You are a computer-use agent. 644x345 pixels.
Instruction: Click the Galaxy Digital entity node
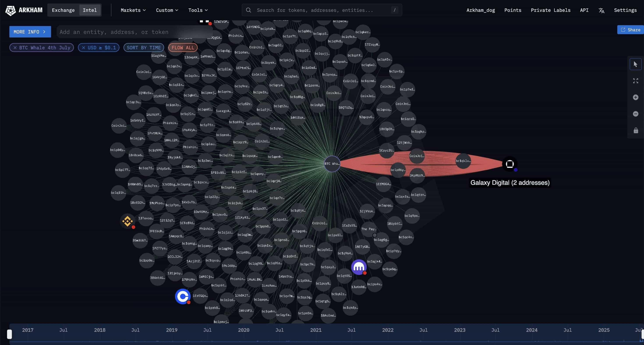click(x=510, y=164)
